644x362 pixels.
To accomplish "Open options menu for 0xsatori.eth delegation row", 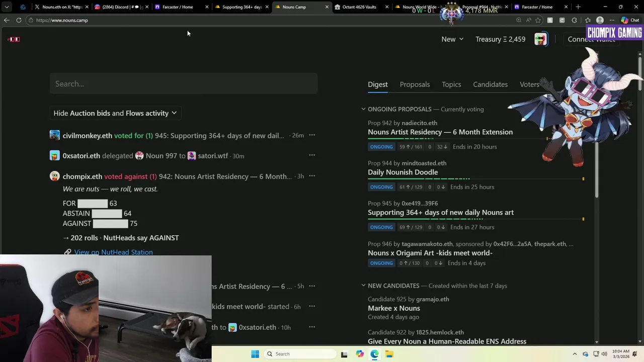I will [x=312, y=155].
